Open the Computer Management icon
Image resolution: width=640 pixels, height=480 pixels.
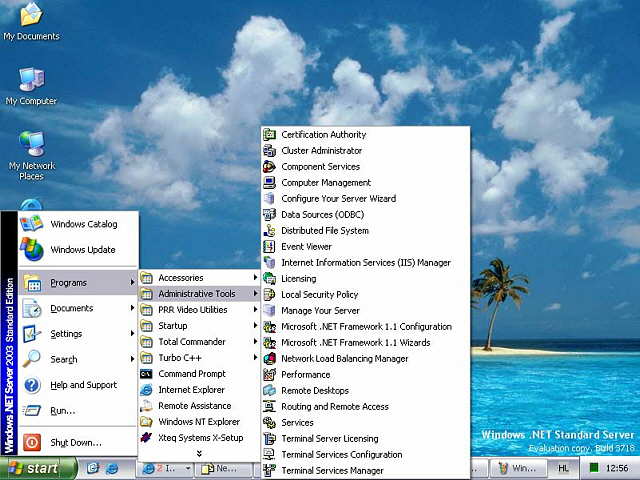[269, 182]
